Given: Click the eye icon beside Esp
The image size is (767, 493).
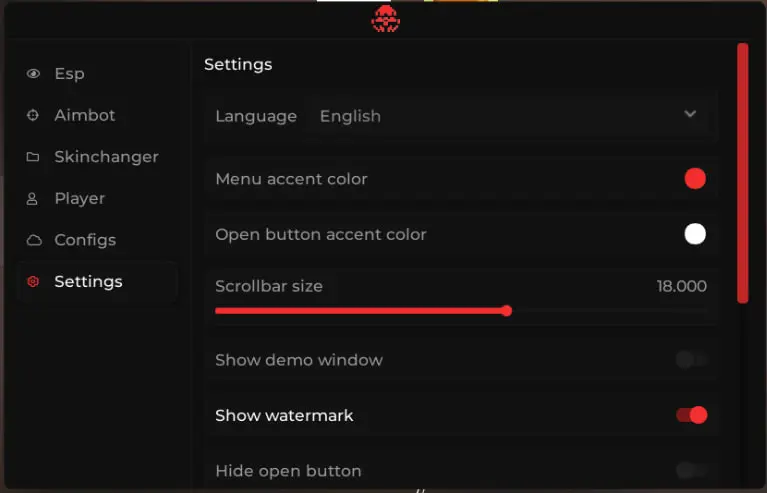Looking at the screenshot, I should (33, 74).
